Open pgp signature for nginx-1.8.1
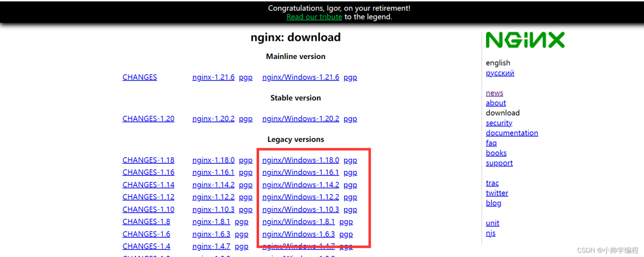Image resolution: width=644 pixels, height=257 pixels. pos(242,222)
